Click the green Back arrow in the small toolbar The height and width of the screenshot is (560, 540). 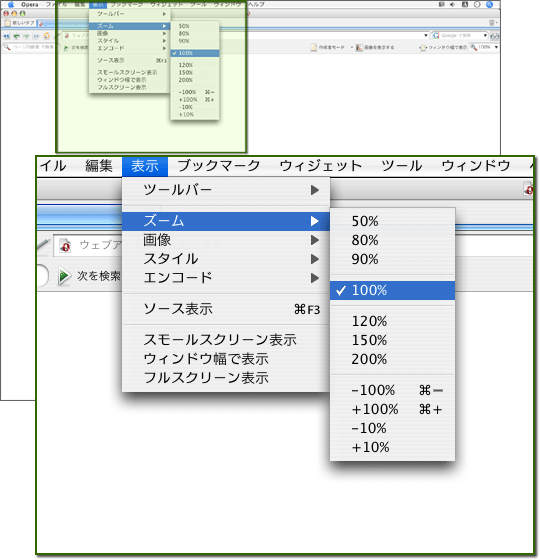click(x=16, y=36)
